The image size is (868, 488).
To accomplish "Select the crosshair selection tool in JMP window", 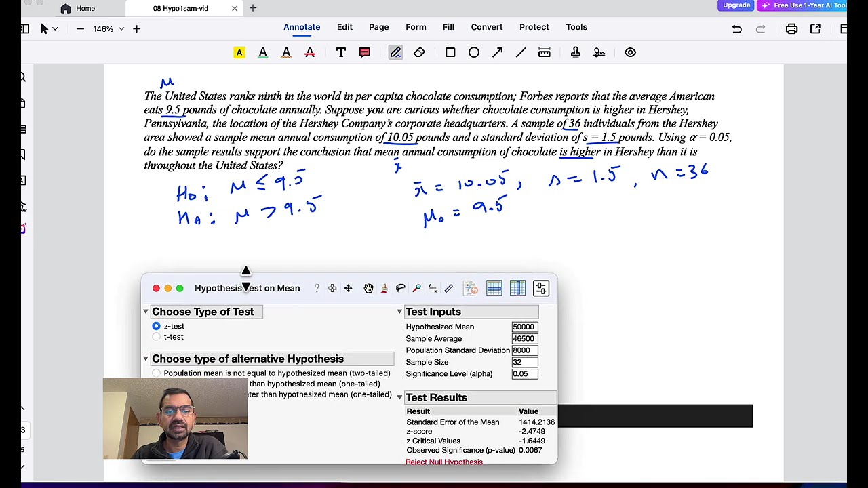I will point(332,288).
